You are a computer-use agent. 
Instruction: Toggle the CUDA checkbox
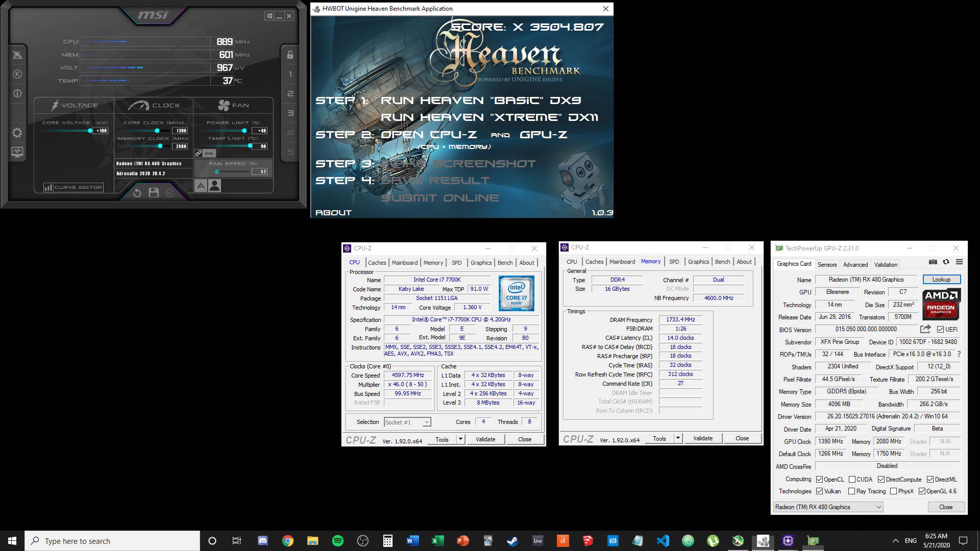click(x=852, y=480)
